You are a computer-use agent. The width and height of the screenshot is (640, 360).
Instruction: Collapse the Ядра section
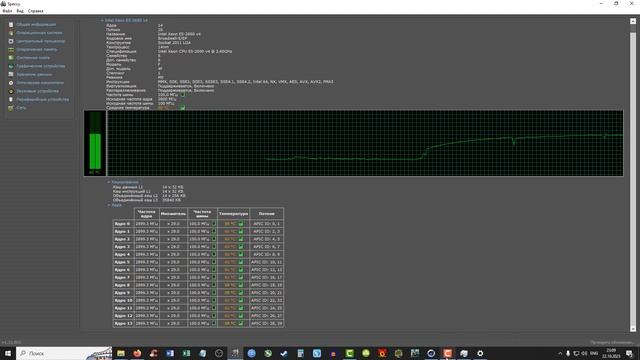point(109,205)
